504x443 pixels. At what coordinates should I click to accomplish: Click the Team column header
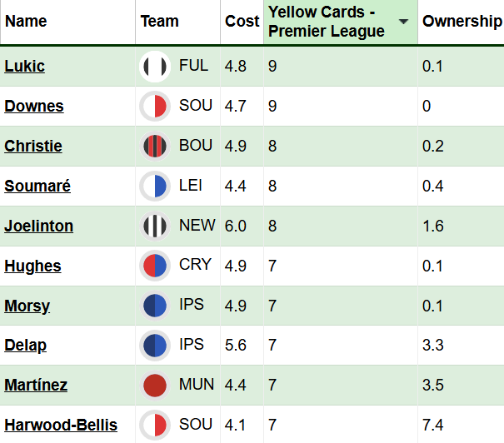tap(160, 22)
